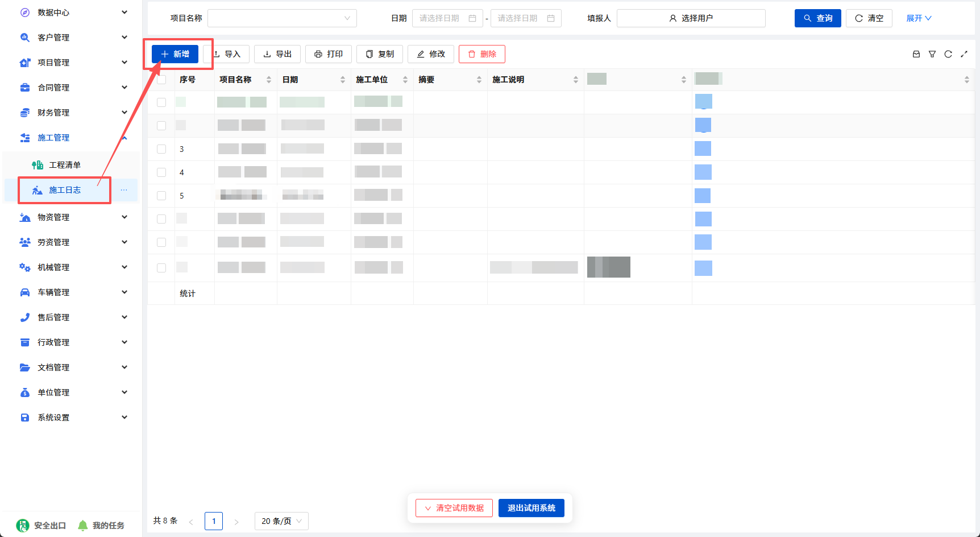Open the 项目名称 dropdown
The width and height of the screenshot is (980, 537).
[282, 18]
